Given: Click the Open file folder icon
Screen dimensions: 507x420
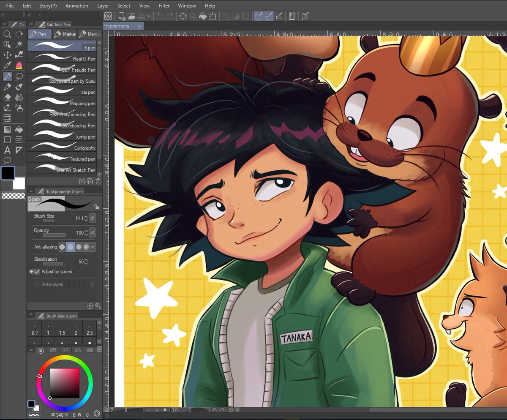Looking at the screenshot, I should pos(131,16).
